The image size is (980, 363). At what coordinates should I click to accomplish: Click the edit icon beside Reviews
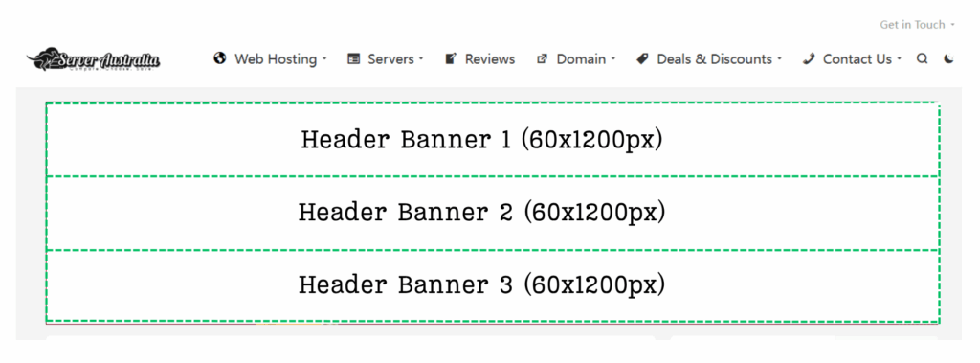(x=451, y=58)
